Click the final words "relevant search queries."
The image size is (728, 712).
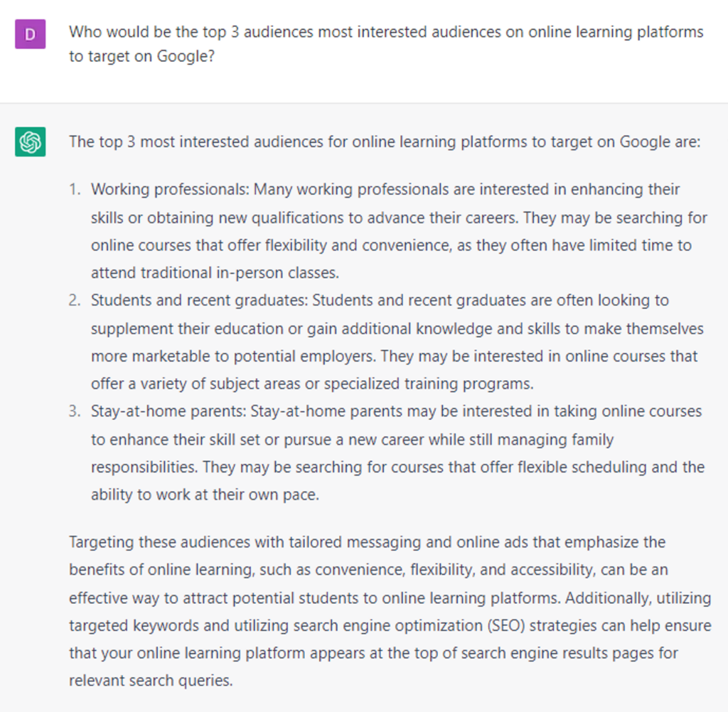[151, 681]
